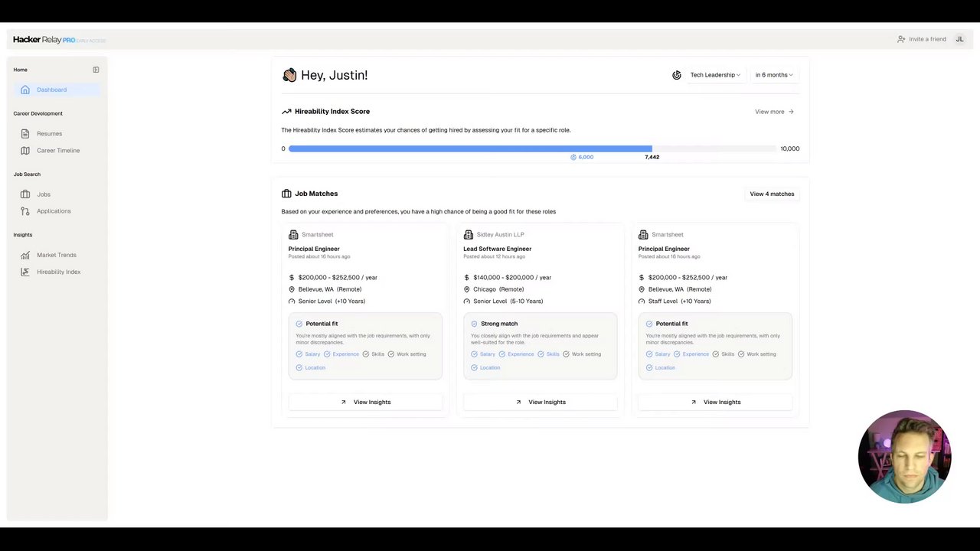Click the Work setting tag on Sidley Austin card
The image size is (980, 551).
582,354
